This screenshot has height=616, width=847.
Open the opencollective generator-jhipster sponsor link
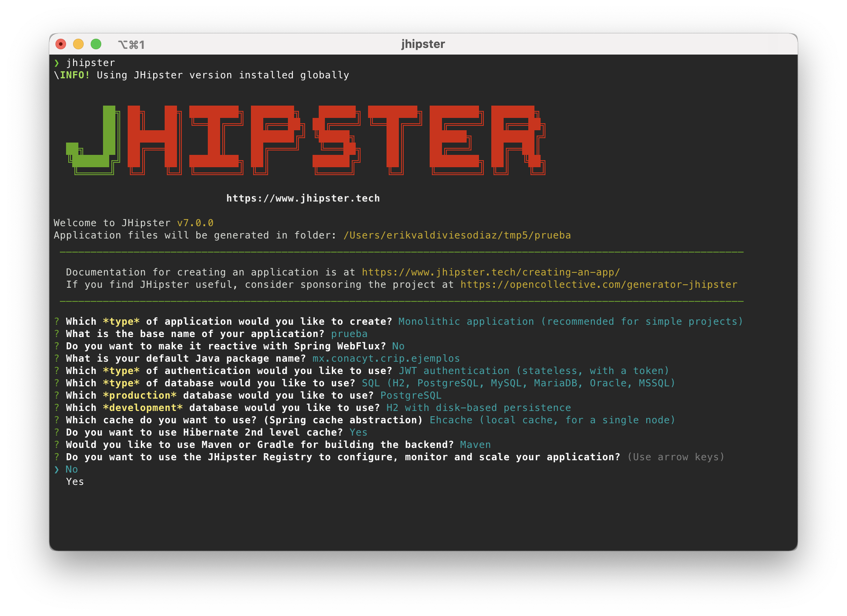pos(599,285)
